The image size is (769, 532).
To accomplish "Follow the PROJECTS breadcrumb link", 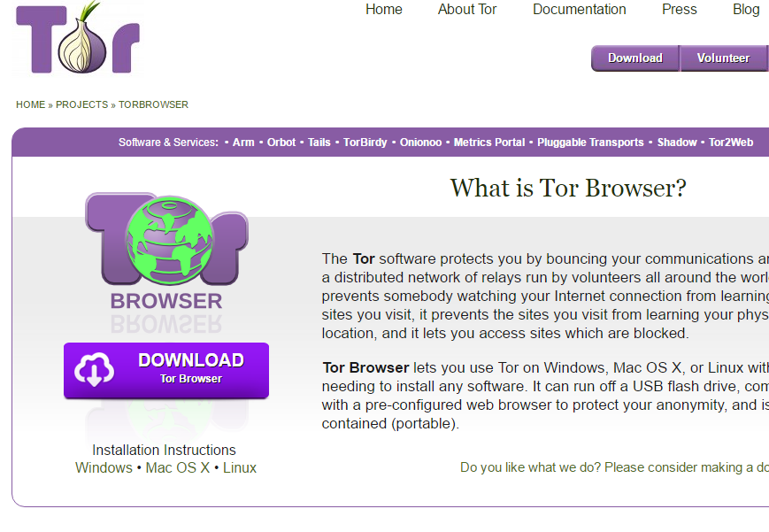I will click(x=82, y=104).
